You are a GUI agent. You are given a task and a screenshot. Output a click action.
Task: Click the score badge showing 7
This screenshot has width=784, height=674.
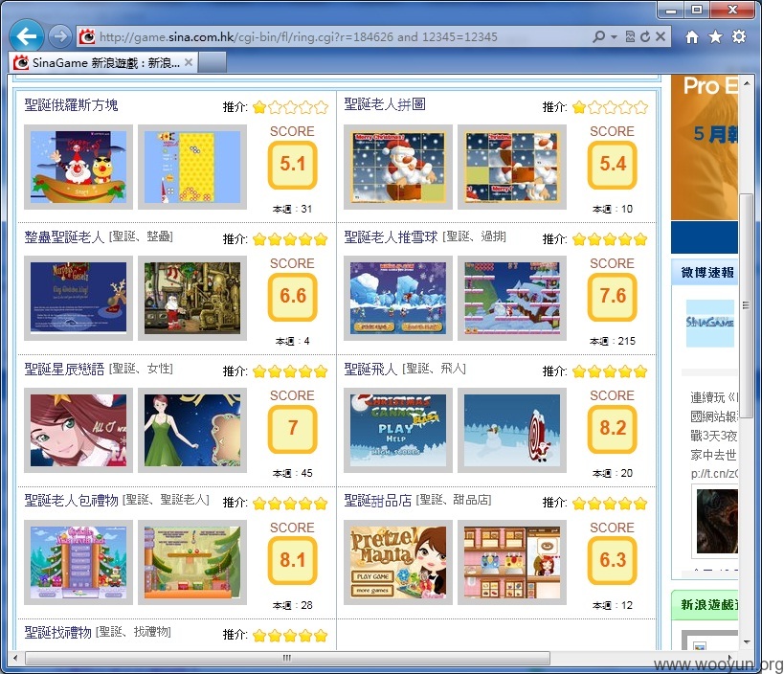click(x=293, y=429)
